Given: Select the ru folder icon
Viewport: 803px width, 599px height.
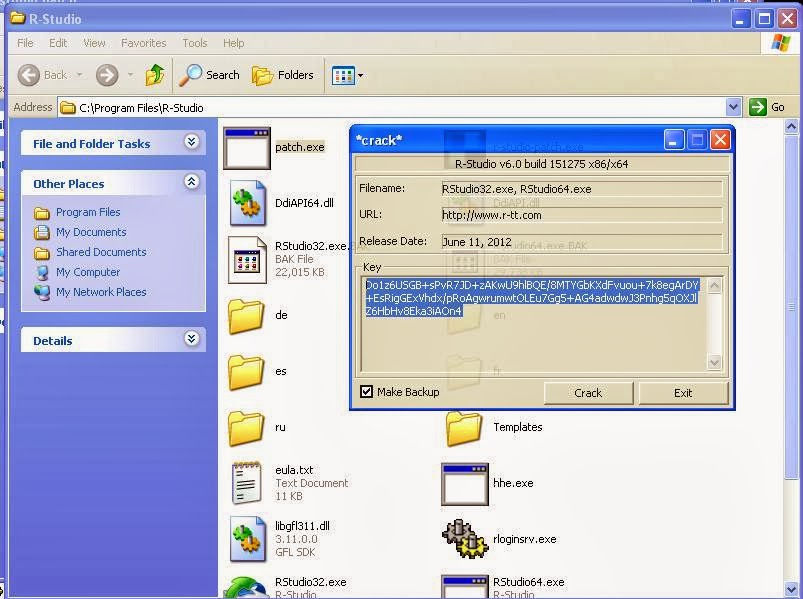Looking at the screenshot, I should tap(246, 428).
